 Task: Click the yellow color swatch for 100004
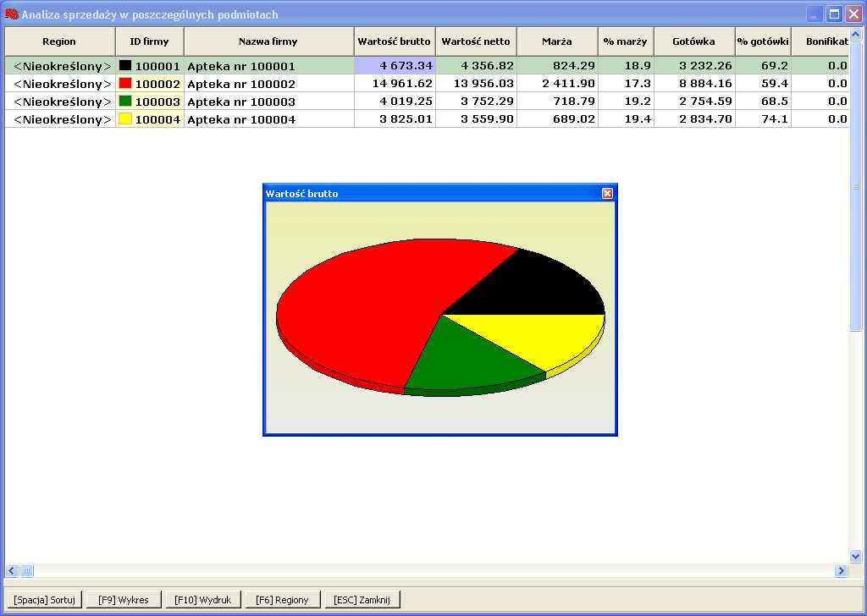pyautogui.click(x=125, y=119)
